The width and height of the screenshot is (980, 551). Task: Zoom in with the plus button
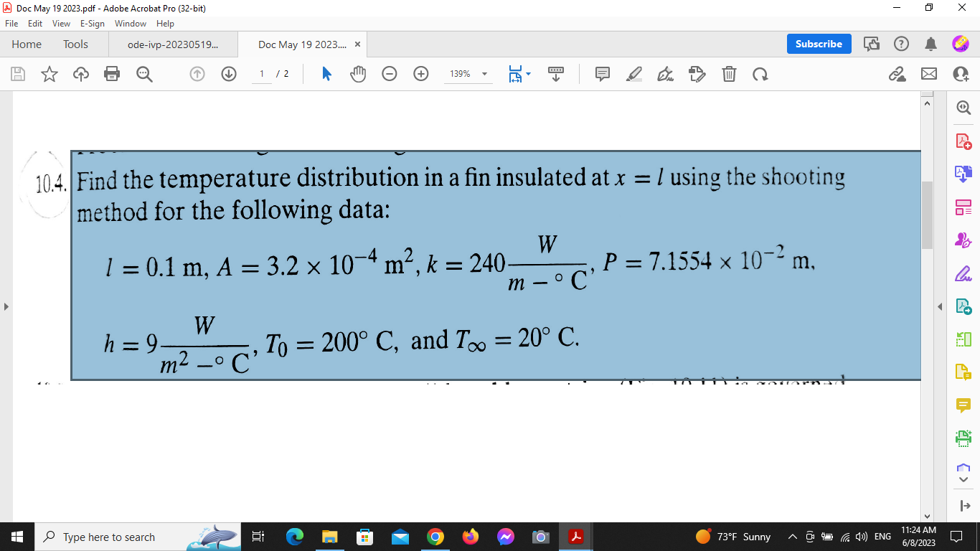coord(421,73)
